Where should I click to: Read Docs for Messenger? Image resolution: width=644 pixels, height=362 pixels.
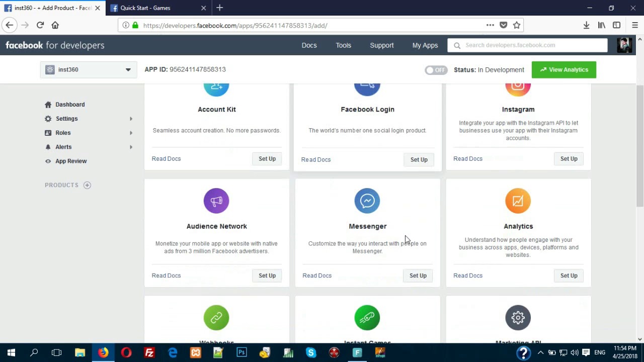pyautogui.click(x=317, y=276)
